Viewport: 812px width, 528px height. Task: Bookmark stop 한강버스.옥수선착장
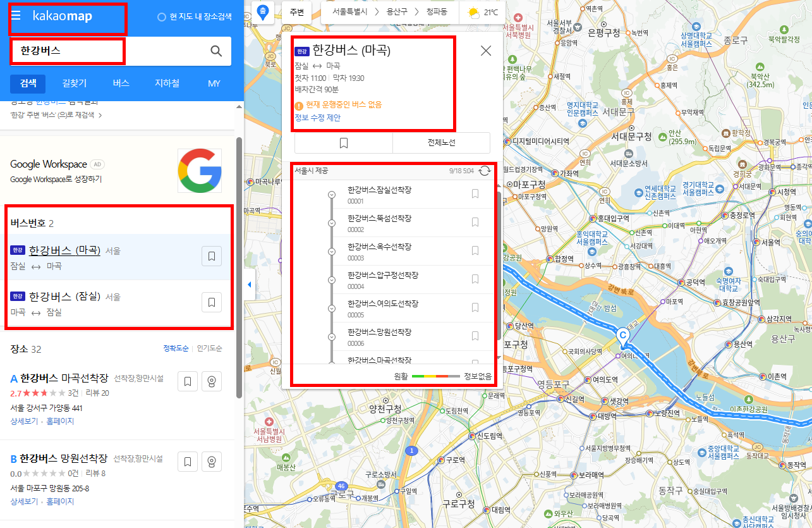click(475, 250)
